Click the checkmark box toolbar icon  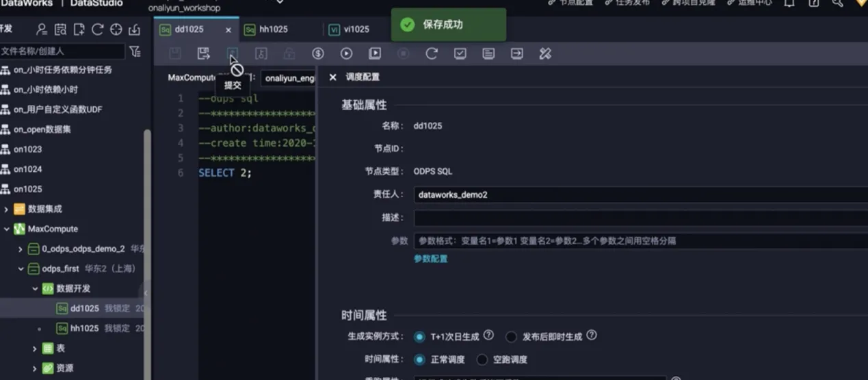pyautogui.click(x=460, y=53)
